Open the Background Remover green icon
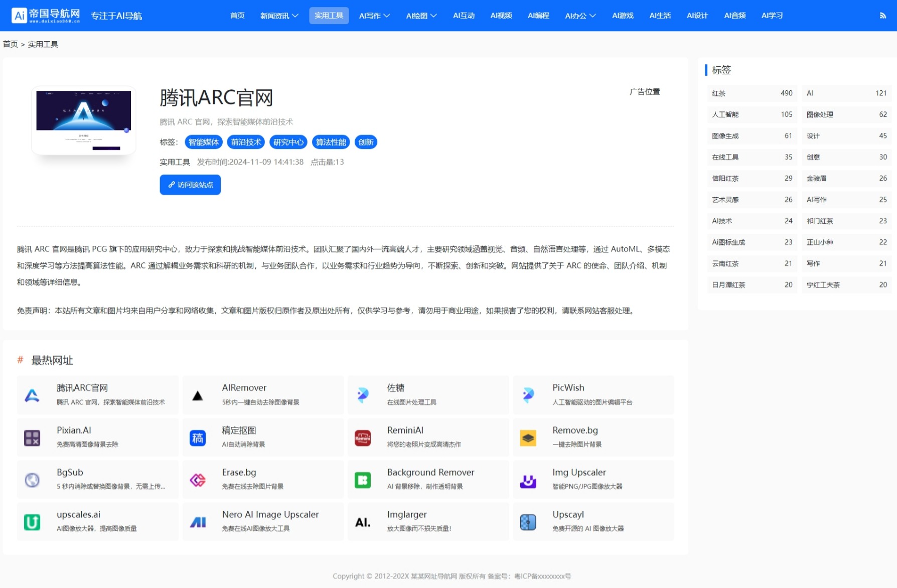This screenshot has height=588, width=897. tap(363, 480)
